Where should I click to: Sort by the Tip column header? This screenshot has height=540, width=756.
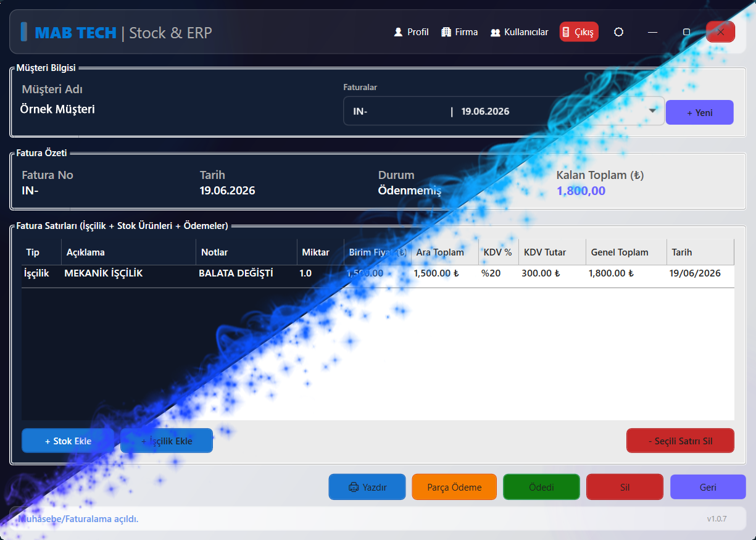(x=41, y=252)
